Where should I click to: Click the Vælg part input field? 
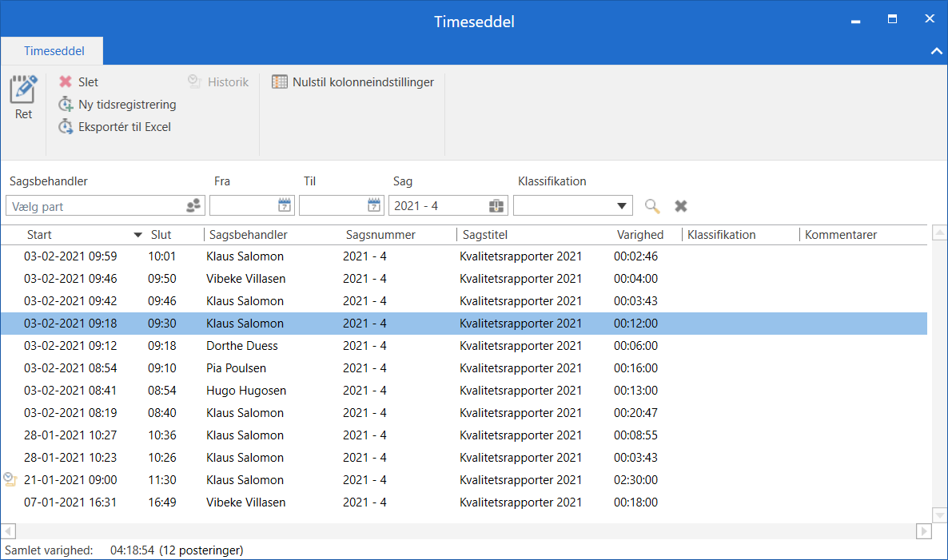point(96,206)
